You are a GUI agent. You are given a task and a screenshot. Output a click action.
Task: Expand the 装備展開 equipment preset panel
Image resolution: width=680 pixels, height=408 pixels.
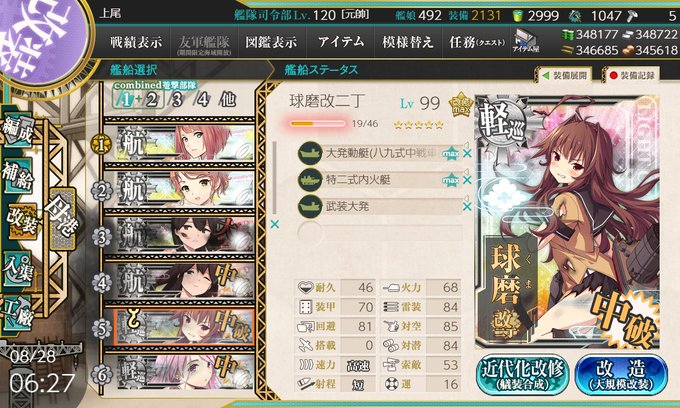tap(565, 75)
